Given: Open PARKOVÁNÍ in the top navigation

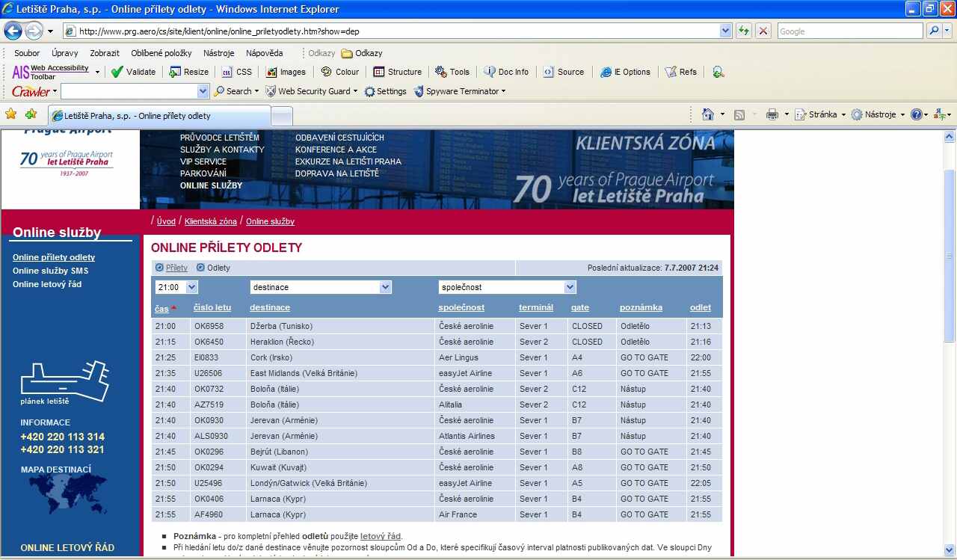Looking at the screenshot, I should tap(203, 173).
